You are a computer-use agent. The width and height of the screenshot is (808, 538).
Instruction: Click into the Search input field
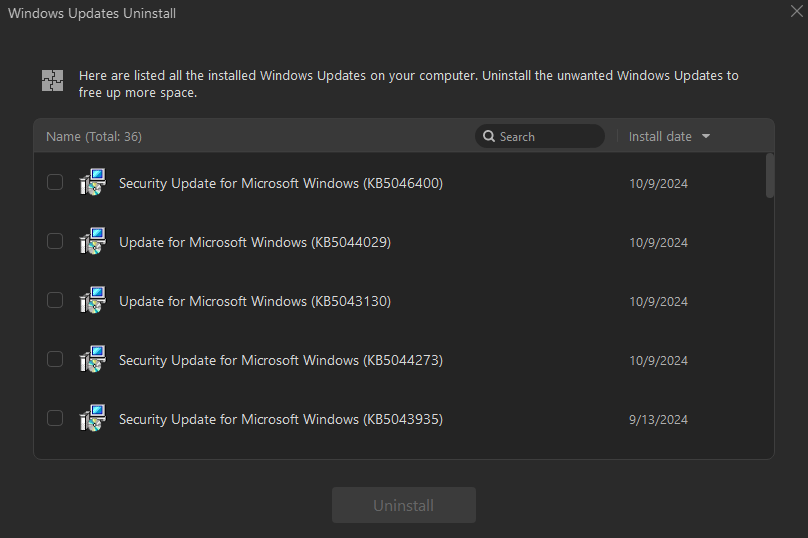pyautogui.click(x=540, y=136)
